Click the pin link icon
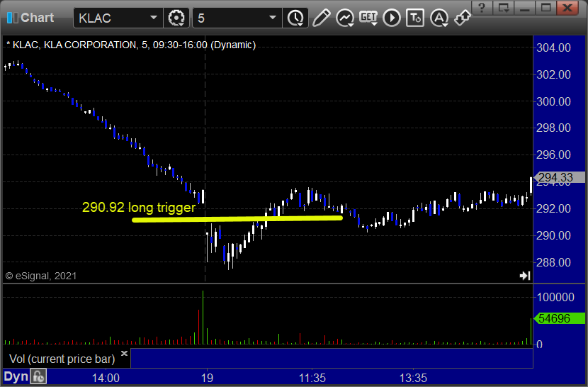Screen dimensions: 588x387 [x=462, y=18]
